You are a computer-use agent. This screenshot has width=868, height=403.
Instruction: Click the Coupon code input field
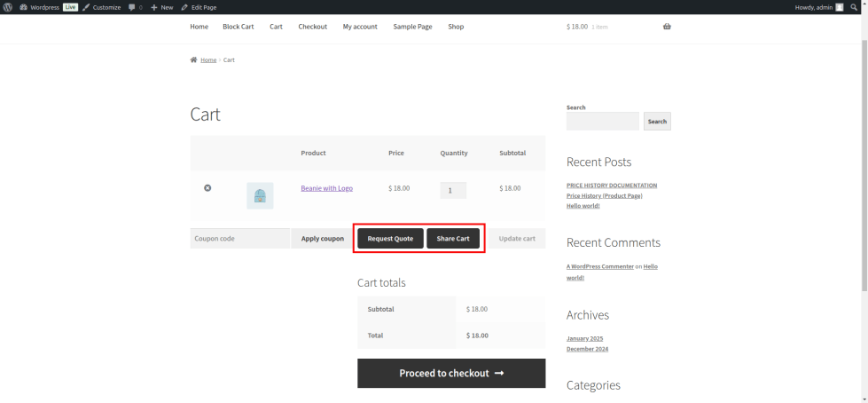(239, 239)
